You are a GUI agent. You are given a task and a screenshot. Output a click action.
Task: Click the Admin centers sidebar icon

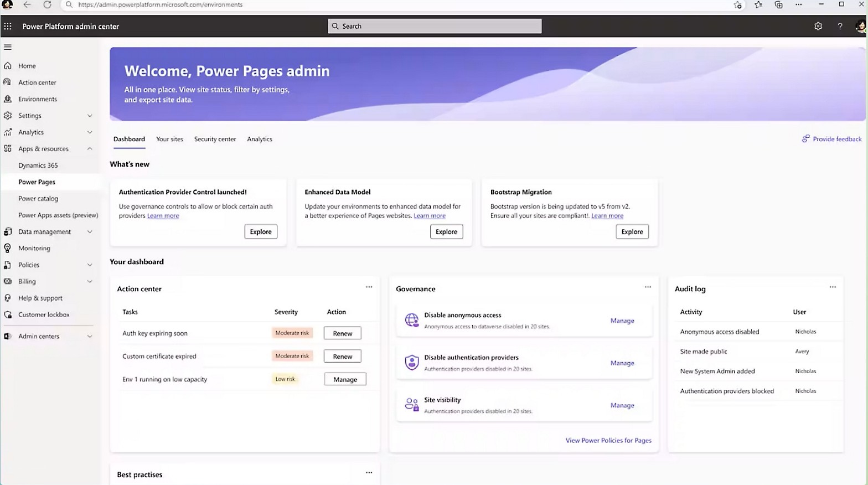click(x=8, y=336)
